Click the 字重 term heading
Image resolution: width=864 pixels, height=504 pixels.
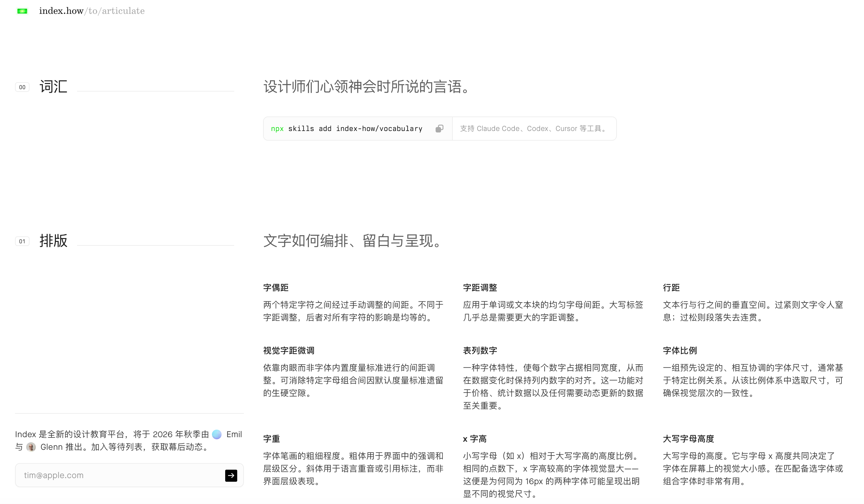point(272,439)
